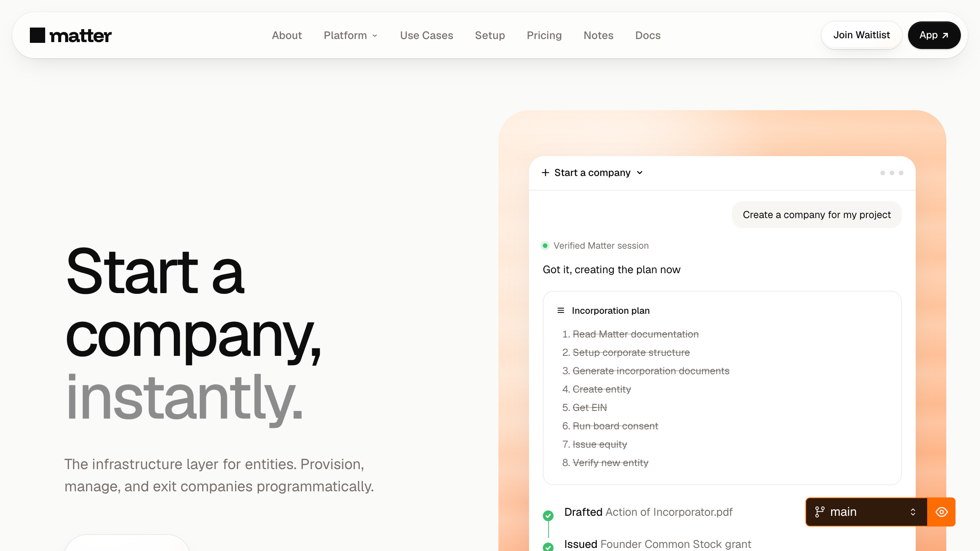
Task: Select the Create a company message bubble
Action: pyautogui.click(x=817, y=215)
